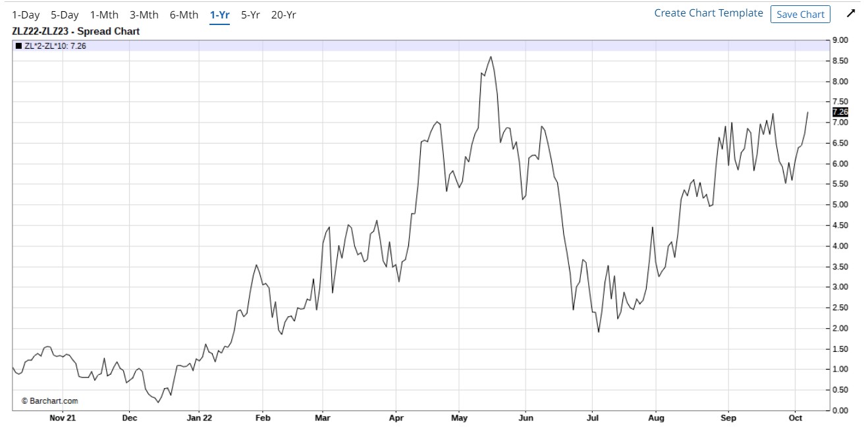This screenshot has width=868, height=448.
Task: Click the Dec x-axis label
Action: 130,418
